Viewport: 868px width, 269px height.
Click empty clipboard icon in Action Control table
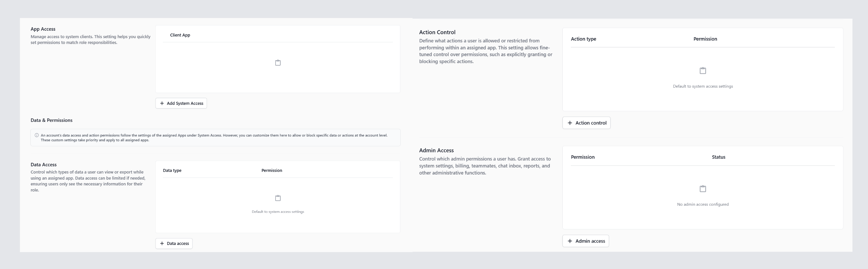click(703, 70)
